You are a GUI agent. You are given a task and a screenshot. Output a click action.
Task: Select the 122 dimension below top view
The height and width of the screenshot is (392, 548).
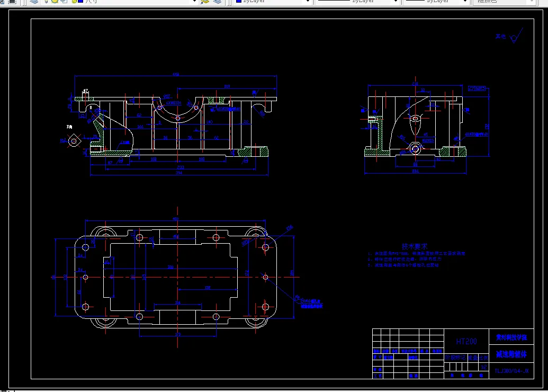178,335
